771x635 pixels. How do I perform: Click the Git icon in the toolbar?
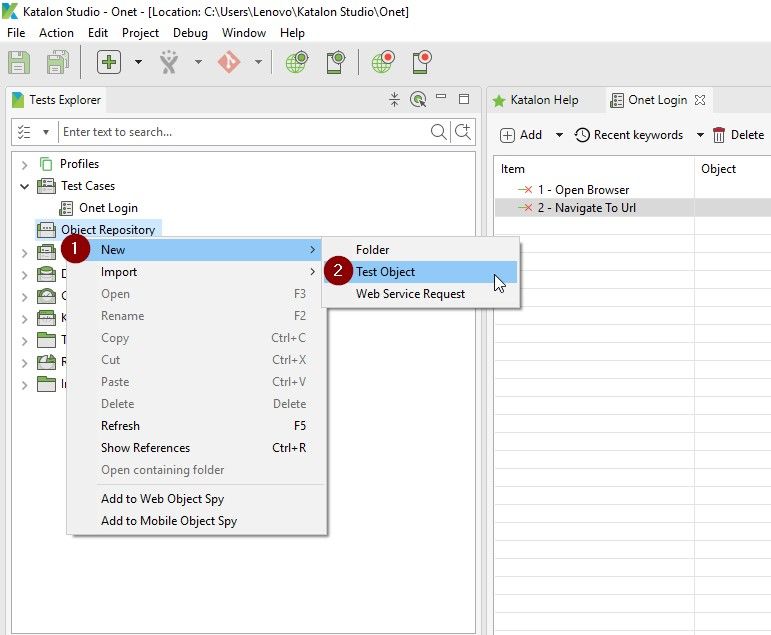[229, 62]
